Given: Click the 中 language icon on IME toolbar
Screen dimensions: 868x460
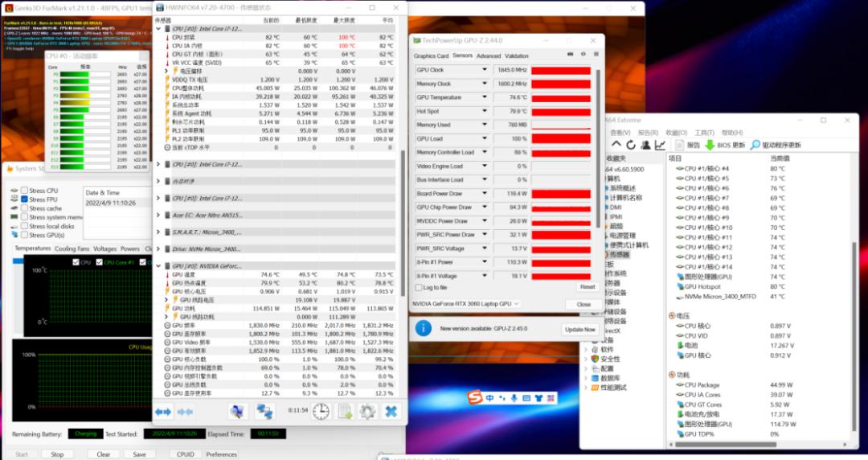Looking at the screenshot, I should 490,398.
